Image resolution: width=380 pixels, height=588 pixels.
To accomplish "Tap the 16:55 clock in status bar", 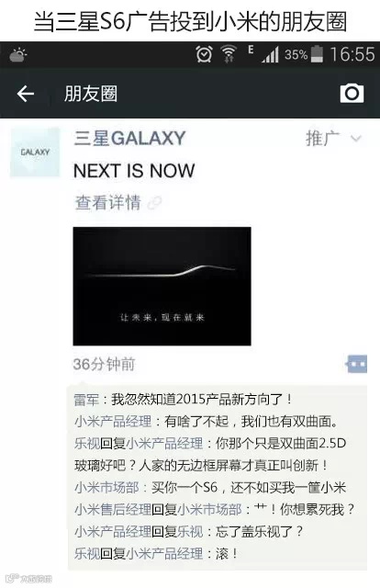I will pyautogui.click(x=352, y=54).
